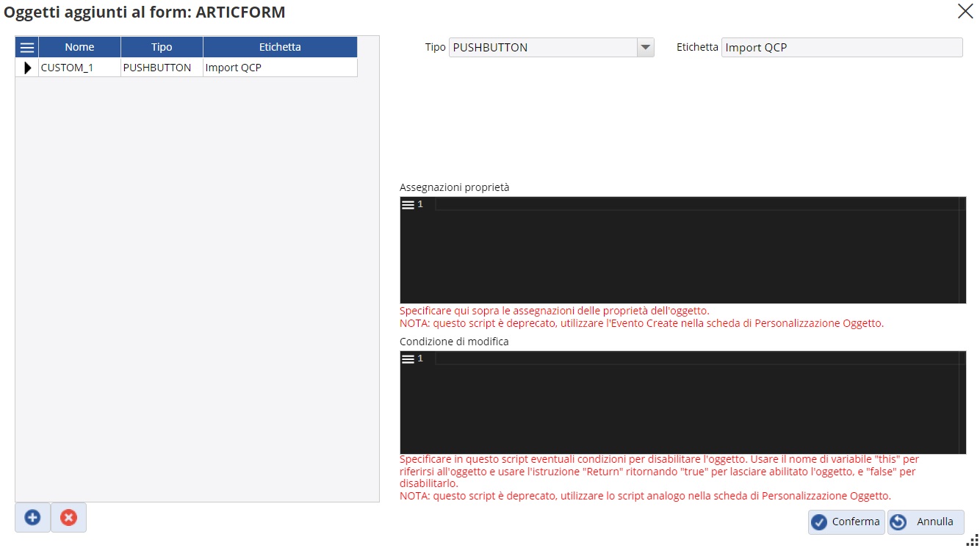This screenshot has height=548, width=980.
Task: Click the red delete object icon
Action: click(x=68, y=517)
